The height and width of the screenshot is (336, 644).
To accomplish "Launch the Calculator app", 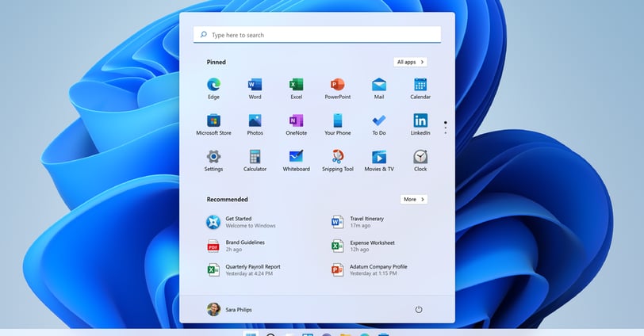I will 255,160.
